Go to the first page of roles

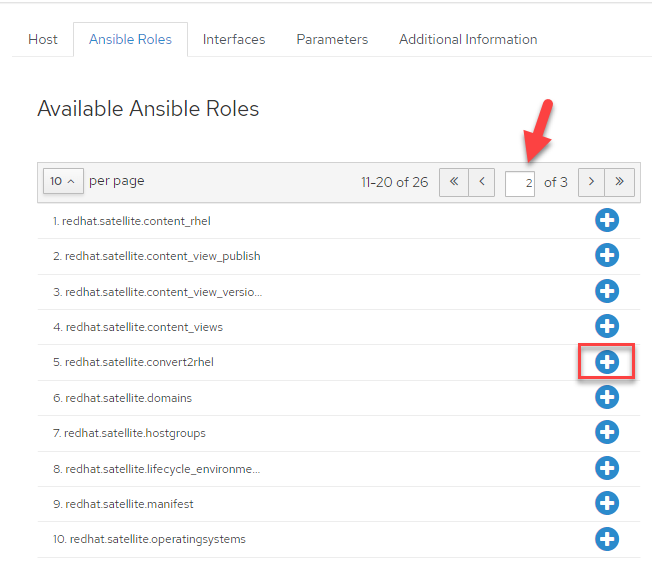[453, 182]
